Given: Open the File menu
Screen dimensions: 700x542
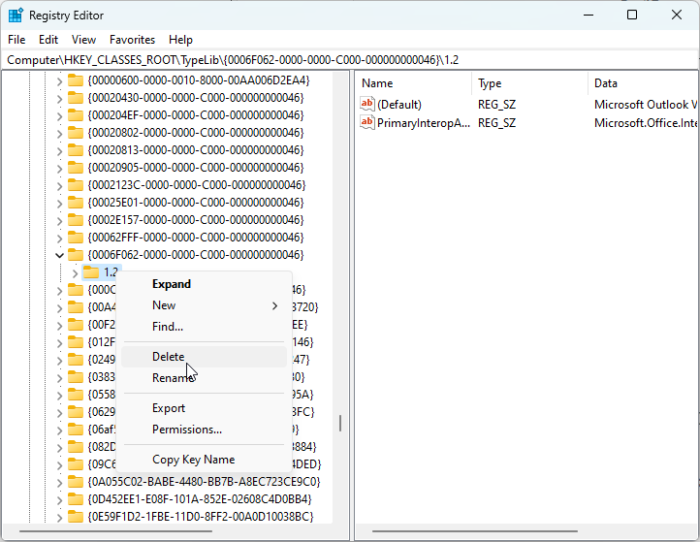Looking at the screenshot, I should [17, 40].
